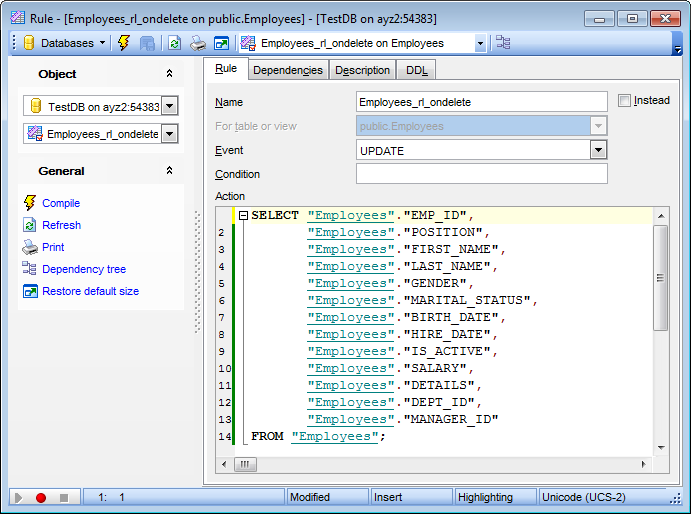691x514 pixels.
Task: Click the Restore default size link
Action: point(90,291)
